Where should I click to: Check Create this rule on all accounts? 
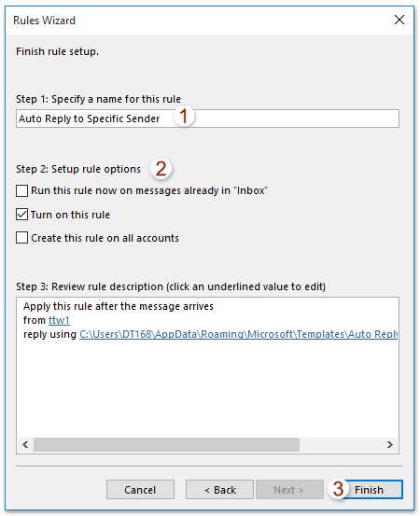click(x=21, y=238)
